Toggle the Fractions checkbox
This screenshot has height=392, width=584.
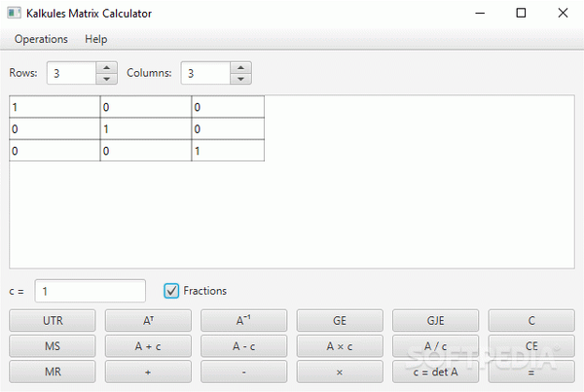coord(171,291)
